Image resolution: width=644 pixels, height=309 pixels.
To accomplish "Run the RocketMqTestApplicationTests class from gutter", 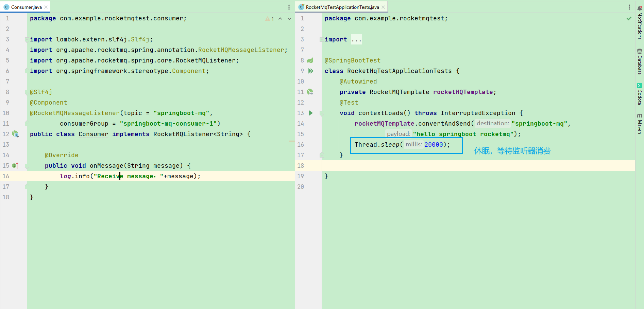I will pos(310,71).
